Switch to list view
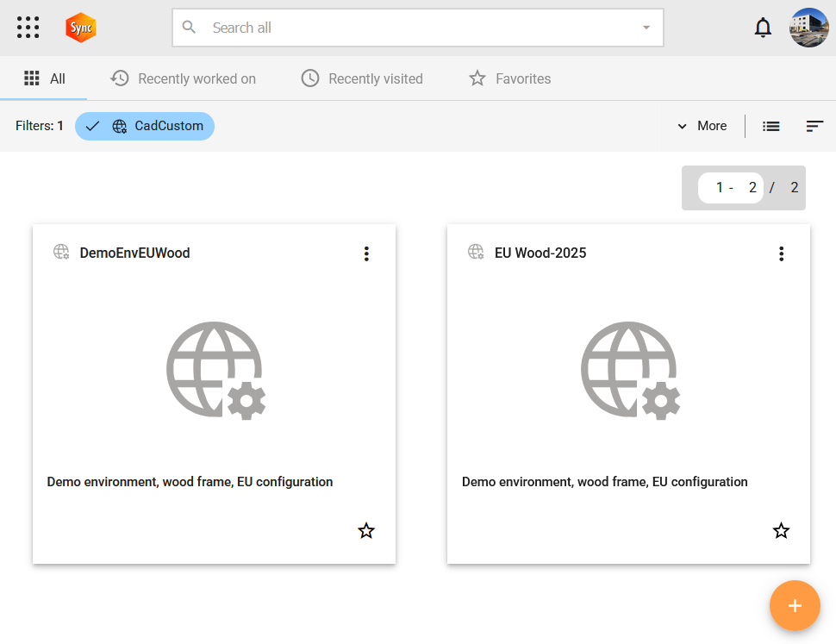The height and width of the screenshot is (644, 836). point(771,126)
